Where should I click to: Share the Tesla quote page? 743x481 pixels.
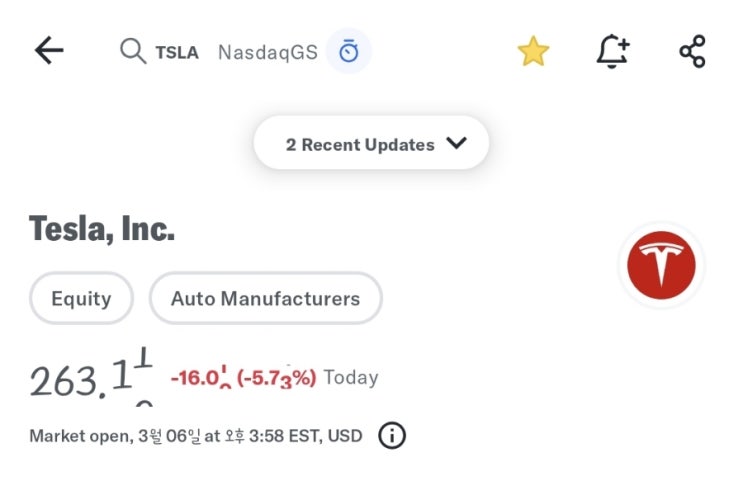pos(692,52)
